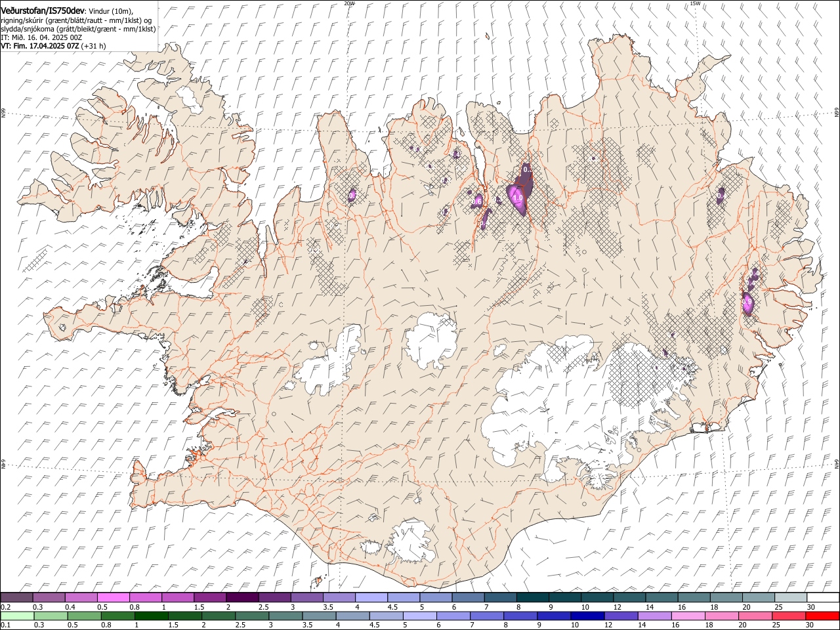The height and width of the screenshot is (630, 840).
Task: Upper legend row white swatch above 30
Action: 823,597
